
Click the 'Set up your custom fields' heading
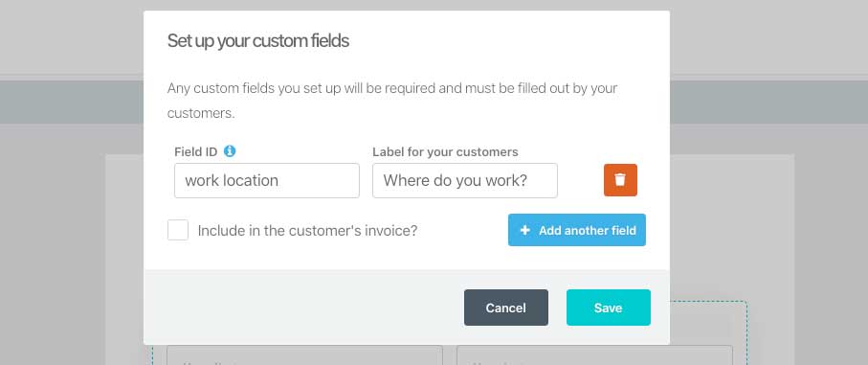[x=258, y=41]
